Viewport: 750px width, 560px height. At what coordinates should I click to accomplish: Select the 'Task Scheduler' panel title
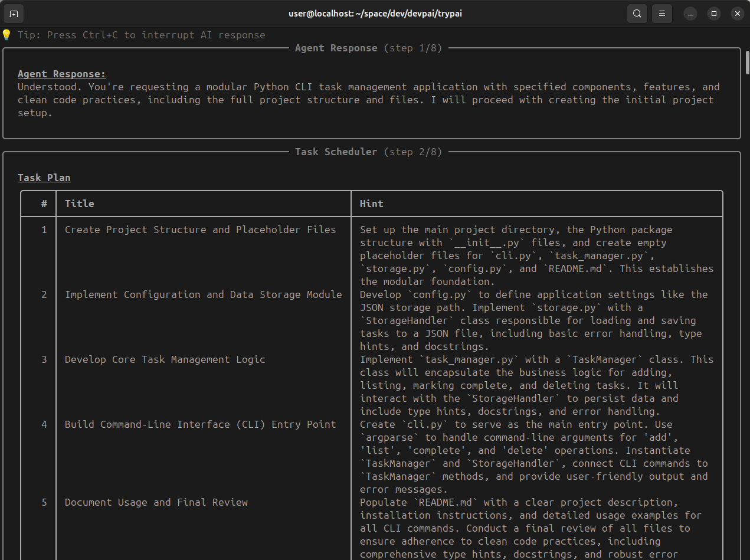(336, 152)
